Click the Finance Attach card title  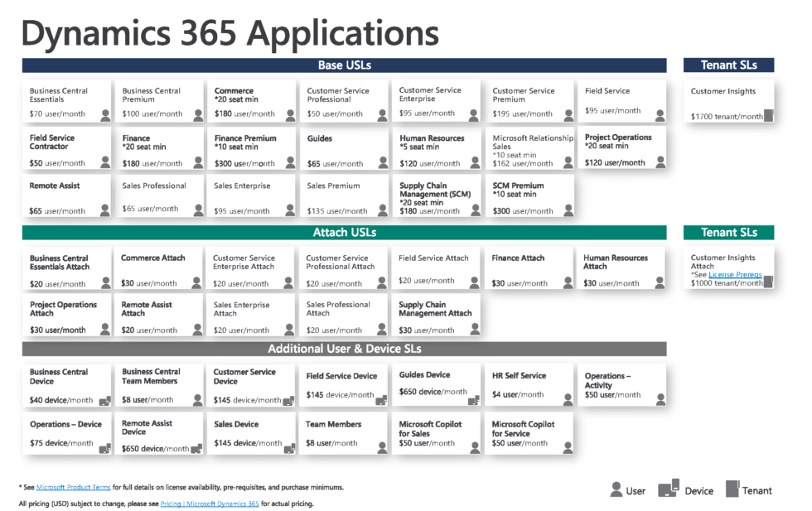[x=518, y=258]
